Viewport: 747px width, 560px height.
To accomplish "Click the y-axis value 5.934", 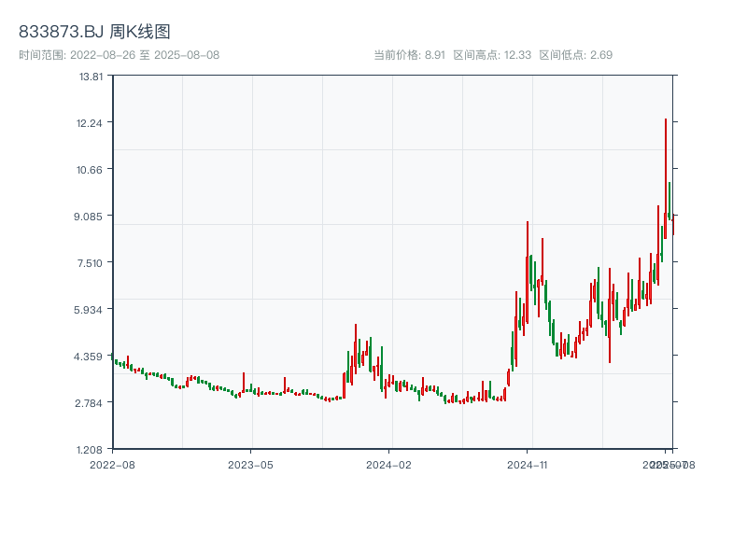I will click(x=88, y=310).
